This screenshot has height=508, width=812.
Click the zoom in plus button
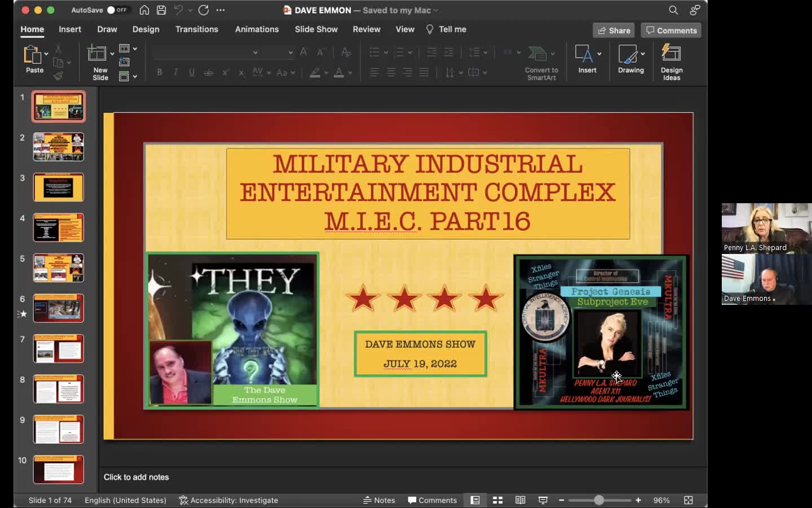(x=638, y=500)
